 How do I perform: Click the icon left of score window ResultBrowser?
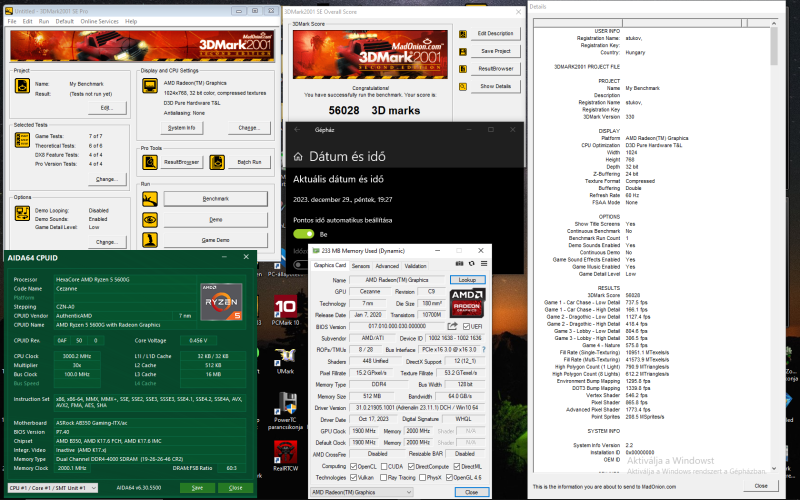click(463, 69)
